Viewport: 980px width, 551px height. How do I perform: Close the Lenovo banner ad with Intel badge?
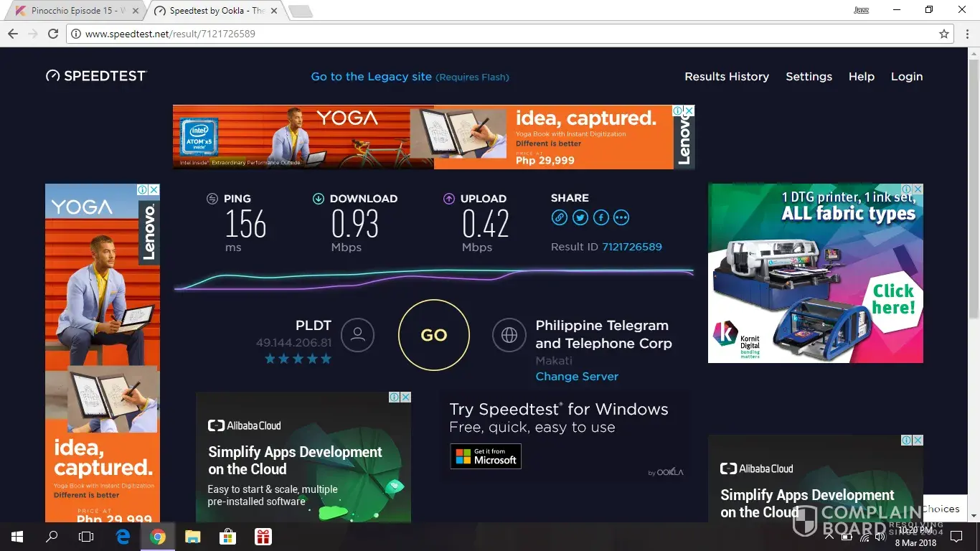(689, 110)
